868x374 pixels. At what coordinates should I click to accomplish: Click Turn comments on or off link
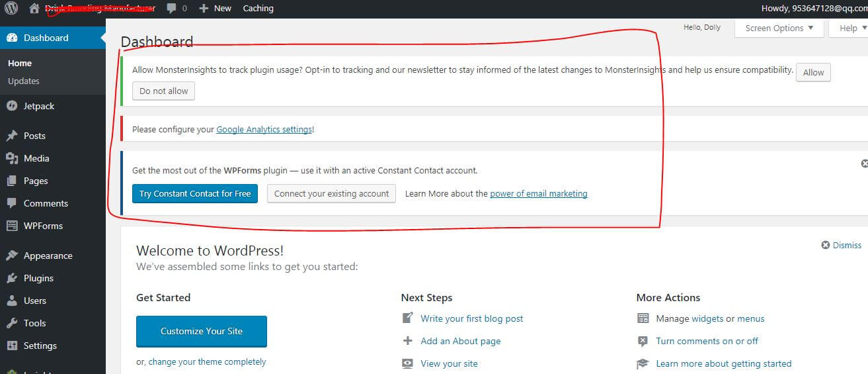pyautogui.click(x=707, y=341)
